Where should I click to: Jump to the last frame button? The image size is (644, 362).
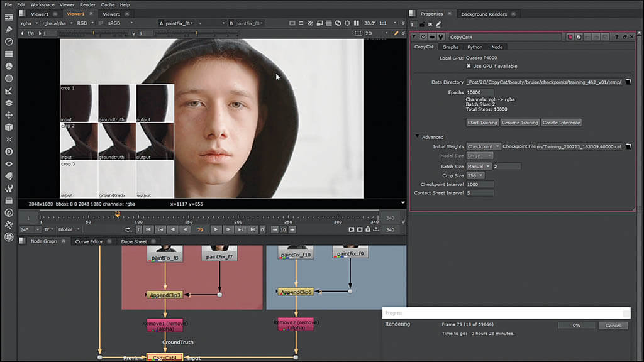pos(252,229)
